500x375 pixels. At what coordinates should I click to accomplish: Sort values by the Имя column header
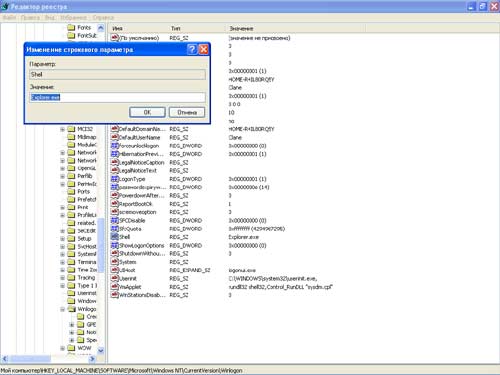click(139, 29)
